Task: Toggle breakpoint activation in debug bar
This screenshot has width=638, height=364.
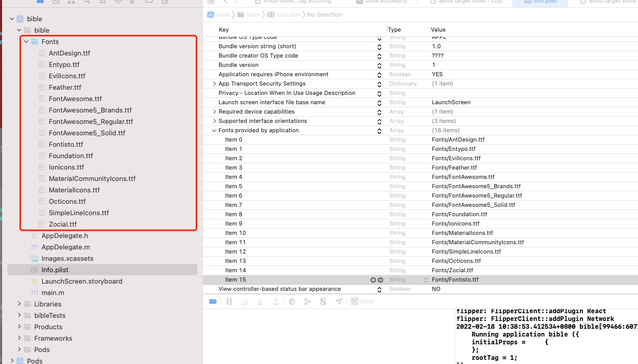Action: pos(212,302)
